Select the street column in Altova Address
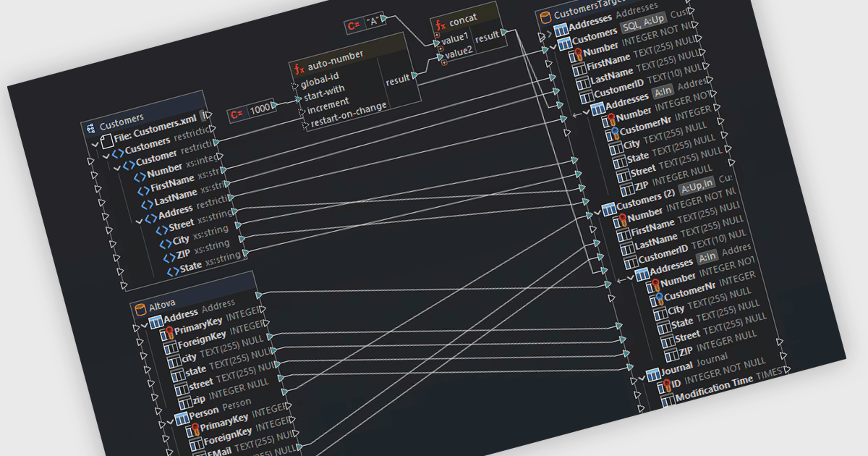Viewport: 868px width, 456px height. 200,384
